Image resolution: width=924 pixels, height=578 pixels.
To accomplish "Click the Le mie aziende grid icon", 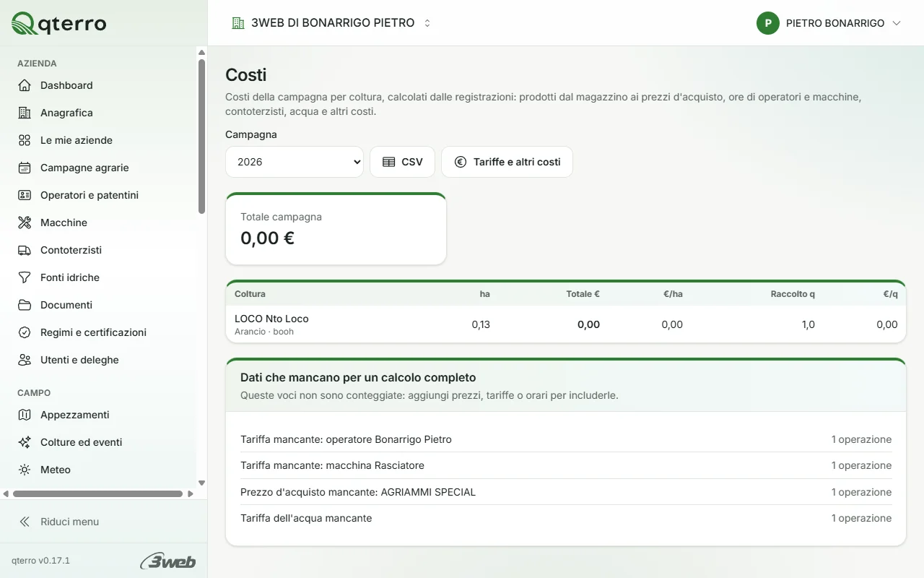I will (25, 140).
